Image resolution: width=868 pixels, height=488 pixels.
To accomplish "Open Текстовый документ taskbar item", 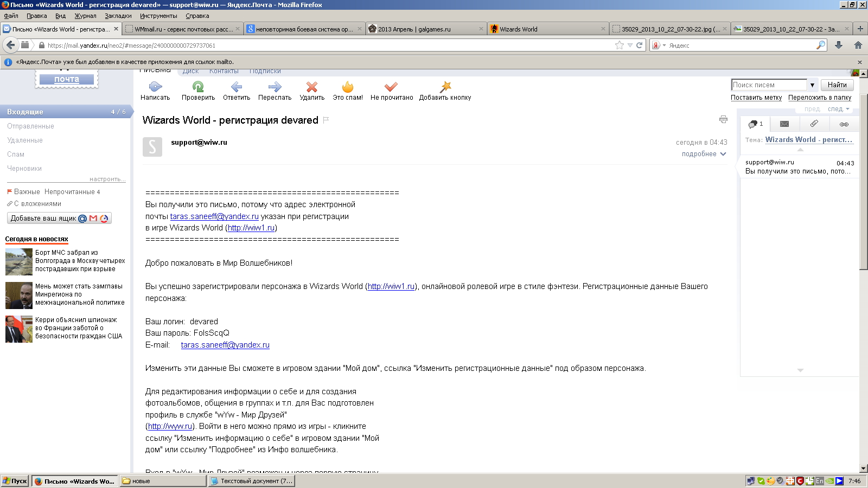I will [x=251, y=481].
